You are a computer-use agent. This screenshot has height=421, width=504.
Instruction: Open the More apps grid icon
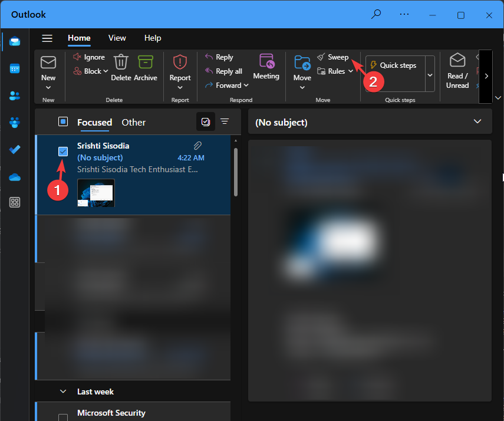tap(14, 202)
